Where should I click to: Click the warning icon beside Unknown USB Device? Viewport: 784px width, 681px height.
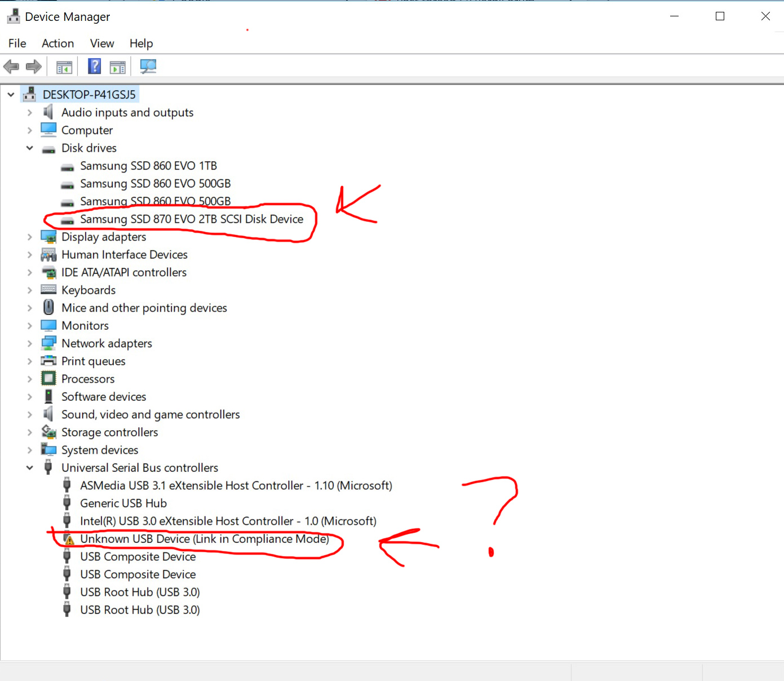point(69,539)
